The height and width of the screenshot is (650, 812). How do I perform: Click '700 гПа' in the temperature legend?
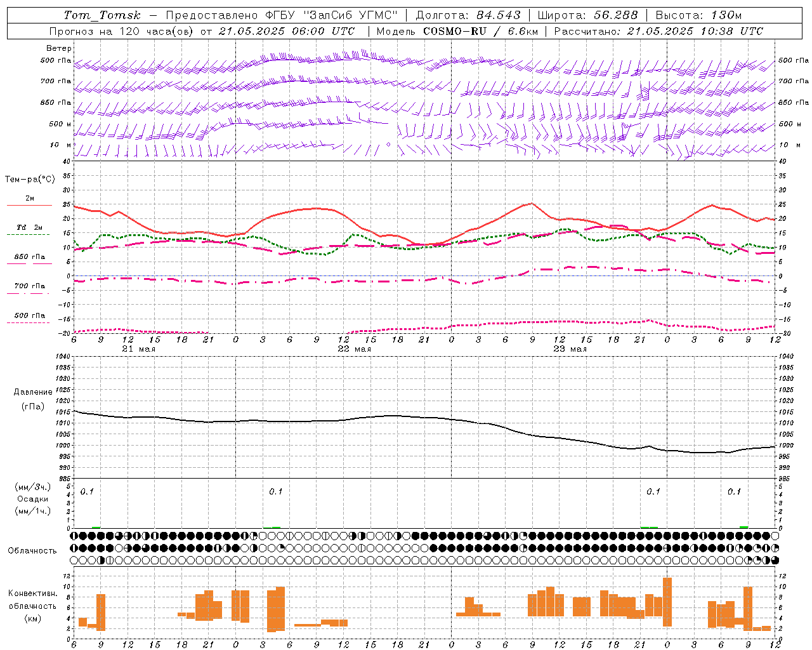30,286
